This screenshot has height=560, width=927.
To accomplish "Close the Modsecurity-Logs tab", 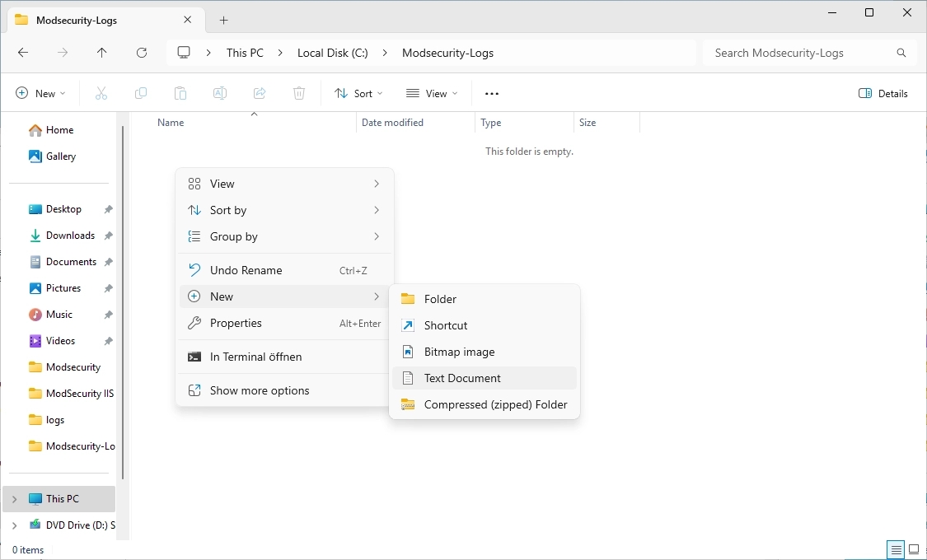I will tap(188, 20).
